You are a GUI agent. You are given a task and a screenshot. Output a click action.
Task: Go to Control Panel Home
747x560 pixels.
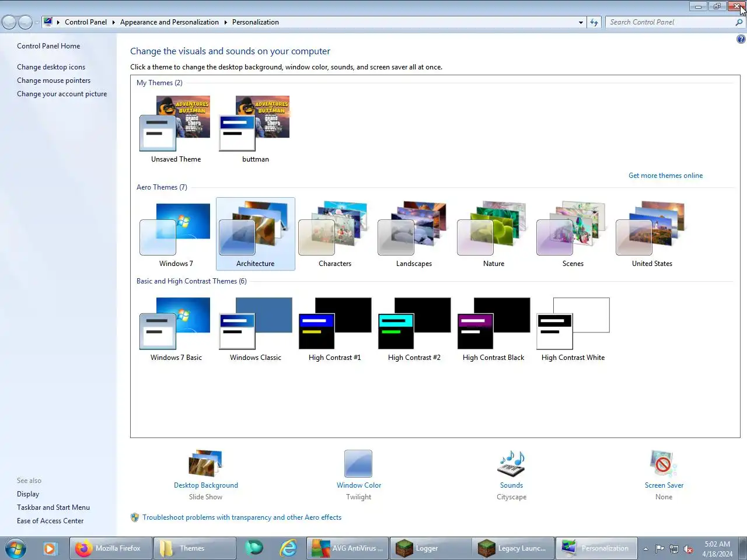[x=48, y=46]
